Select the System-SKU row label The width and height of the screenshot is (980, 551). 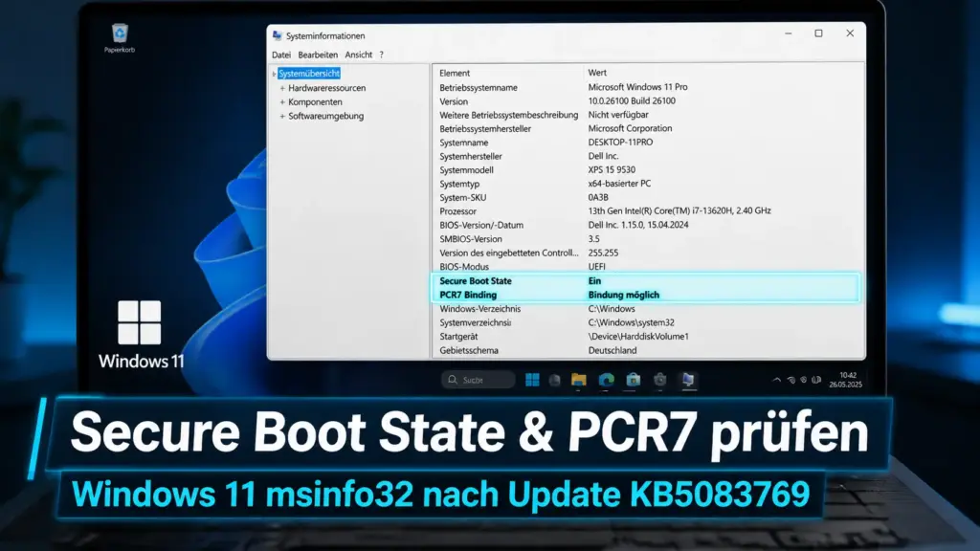pos(462,197)
